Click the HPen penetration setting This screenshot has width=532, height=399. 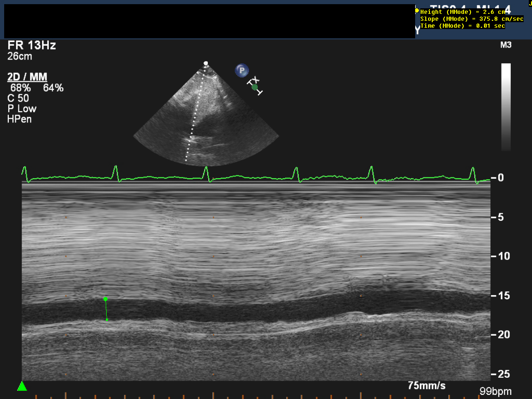[19, 119]
